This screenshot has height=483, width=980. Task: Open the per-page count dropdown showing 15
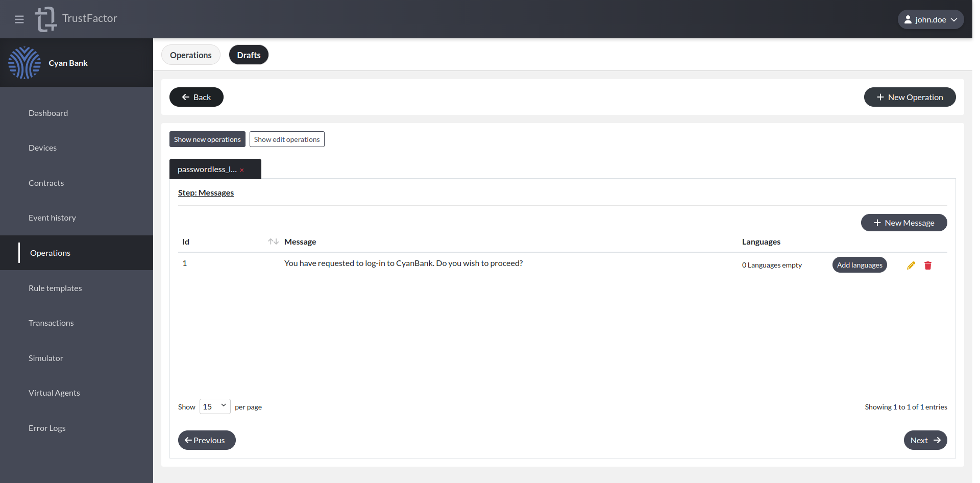[x=214, y=406]
